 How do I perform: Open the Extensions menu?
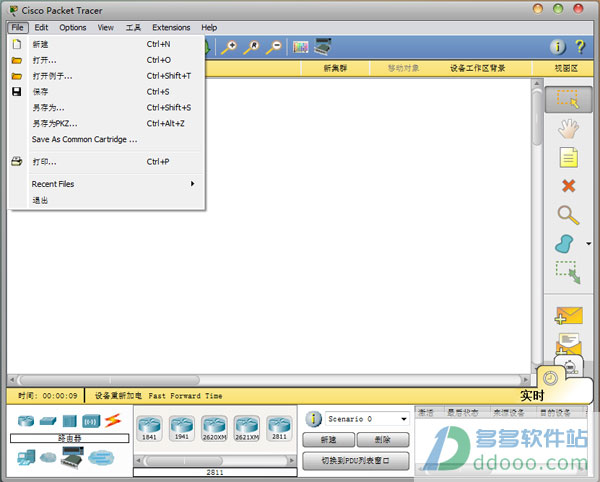point(171,28)
